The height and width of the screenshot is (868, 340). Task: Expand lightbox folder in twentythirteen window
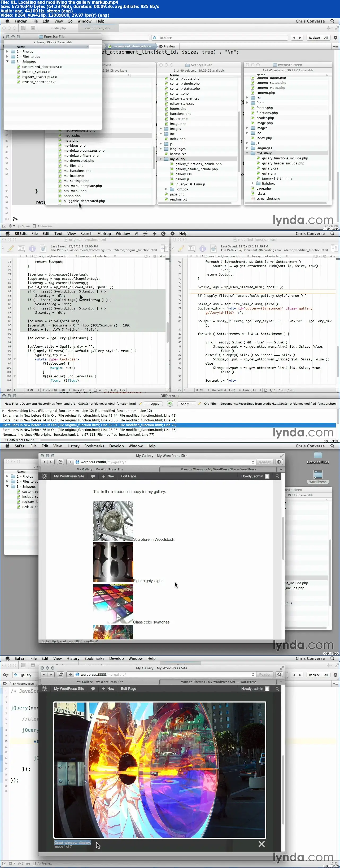253,183
